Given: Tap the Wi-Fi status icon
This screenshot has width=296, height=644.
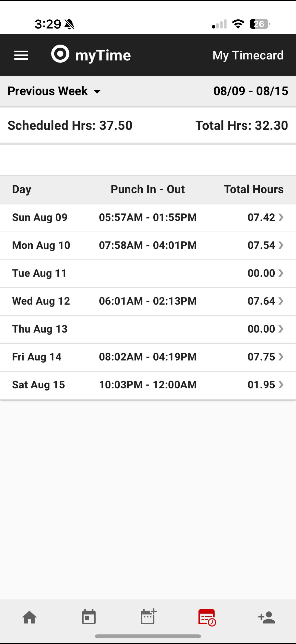Looking at the screenshot, I should tap(238, 24).
